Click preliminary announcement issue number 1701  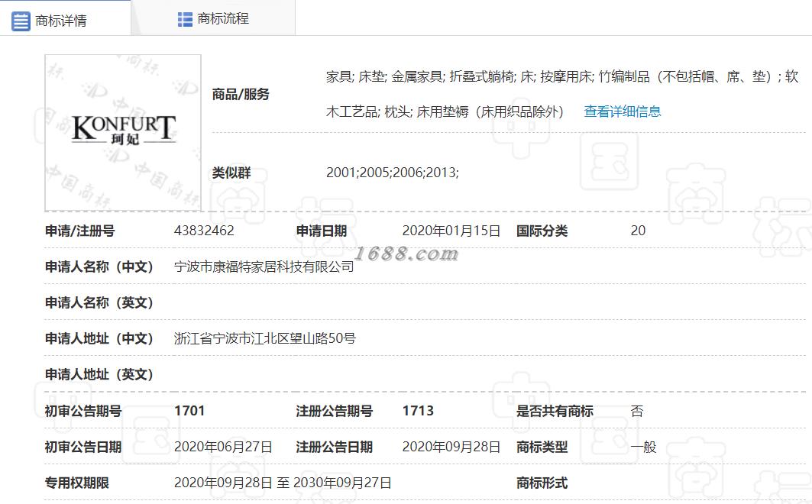[x=189, y=411]
